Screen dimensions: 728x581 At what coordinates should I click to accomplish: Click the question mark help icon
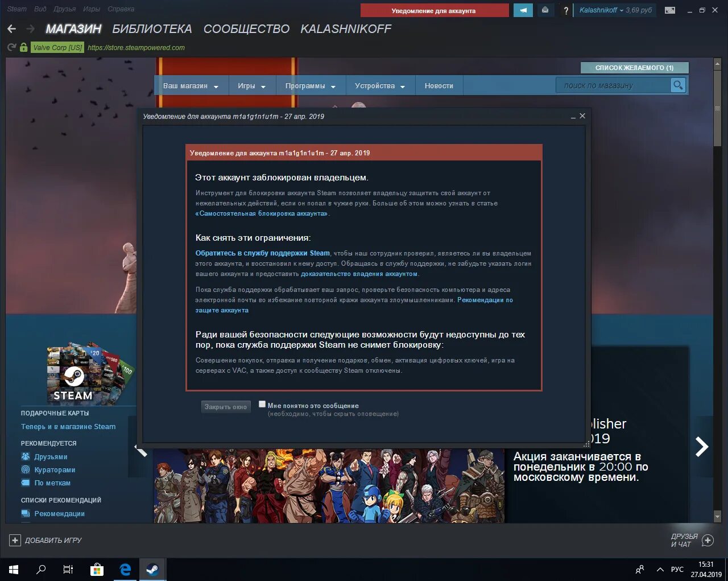[566, 10]
